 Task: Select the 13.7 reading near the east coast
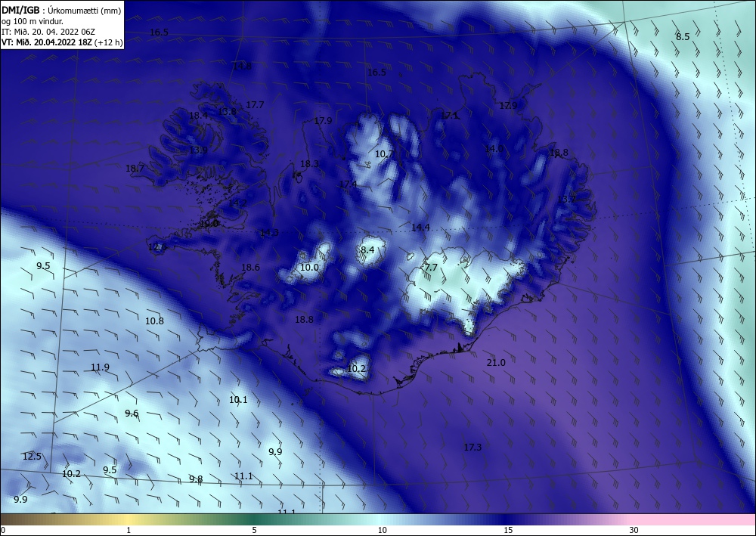click(566, 199)
